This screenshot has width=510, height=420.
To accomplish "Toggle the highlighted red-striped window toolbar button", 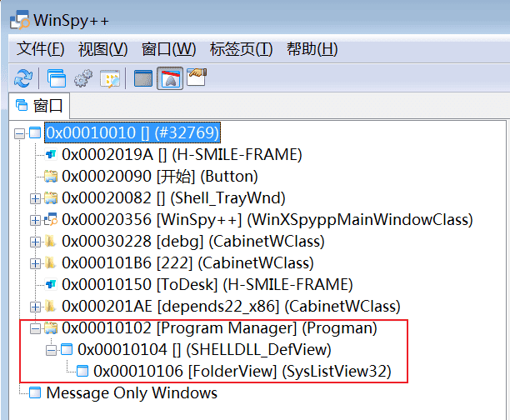I will pyautogui.click(x=170, y=78).
